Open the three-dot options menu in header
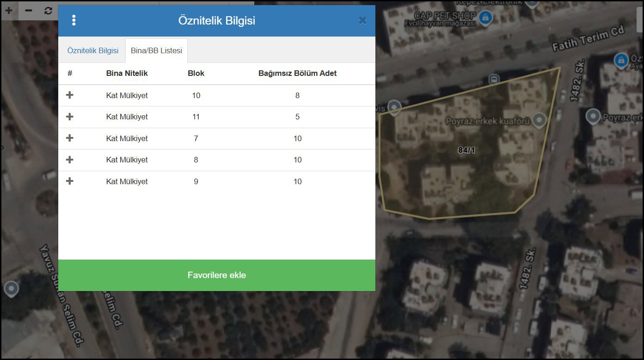 [74, 20]
